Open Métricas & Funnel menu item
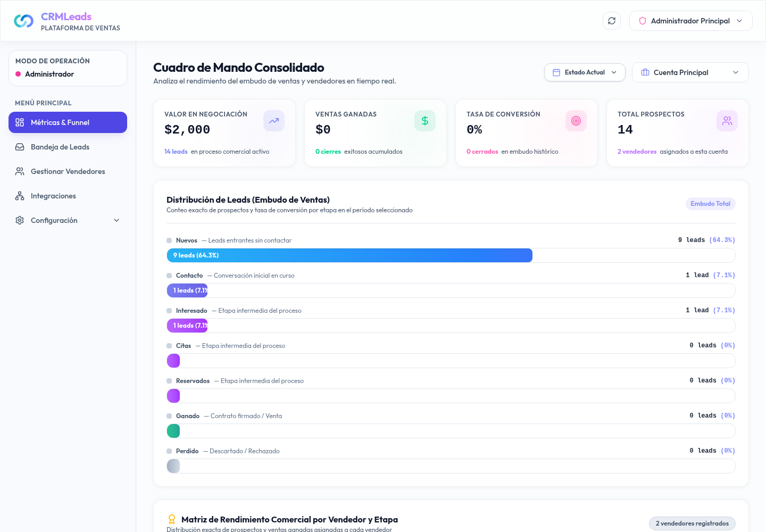 pos(68,122)
